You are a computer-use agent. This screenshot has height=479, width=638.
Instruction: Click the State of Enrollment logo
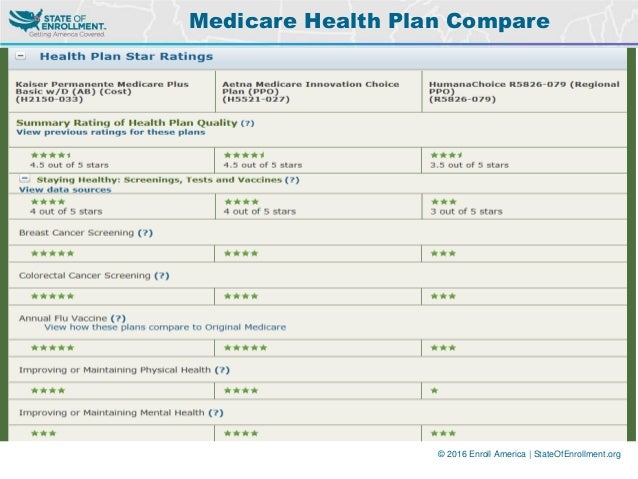coord(57,23)
